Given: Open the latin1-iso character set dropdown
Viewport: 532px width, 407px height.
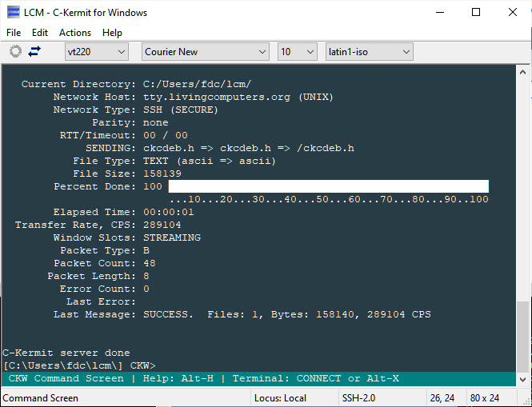Looking at the screenshot, I should click(x=369, y=52).
